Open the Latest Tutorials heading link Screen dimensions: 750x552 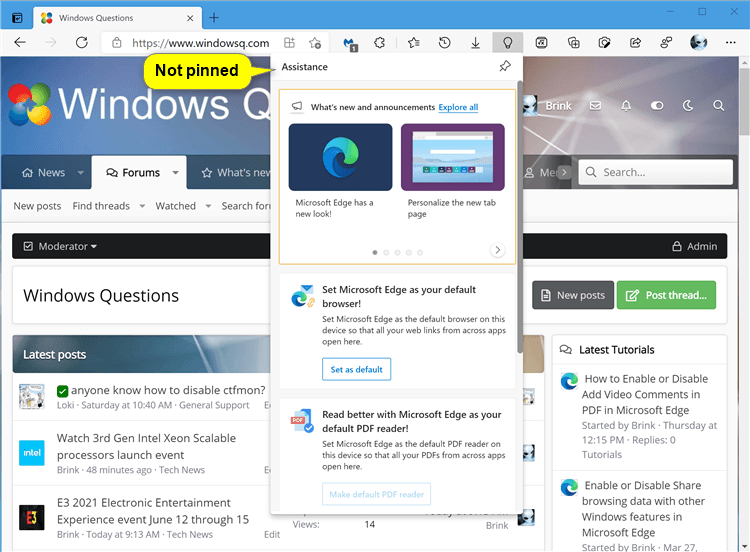click(617, 350)
